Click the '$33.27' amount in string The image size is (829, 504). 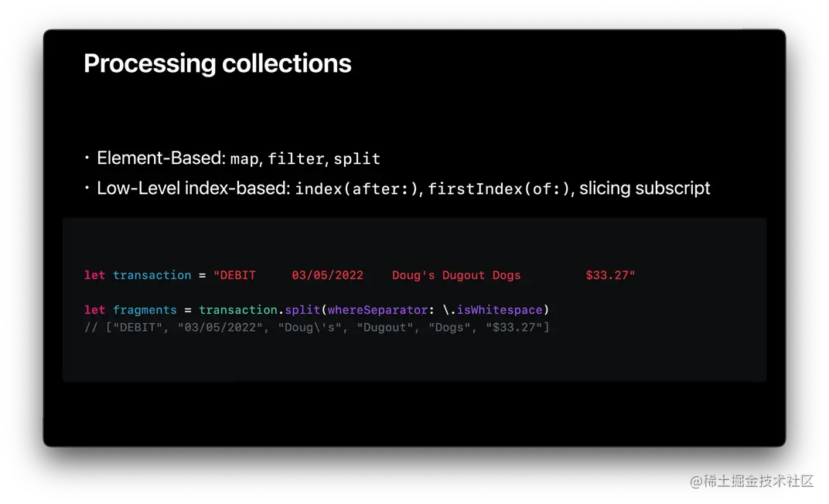[x=609, y=275]
